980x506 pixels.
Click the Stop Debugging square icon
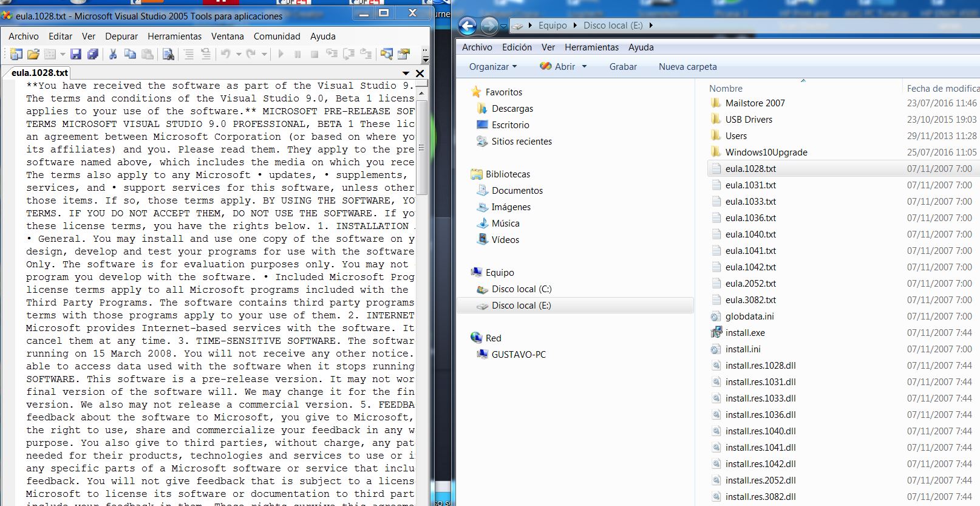(315, 54)
